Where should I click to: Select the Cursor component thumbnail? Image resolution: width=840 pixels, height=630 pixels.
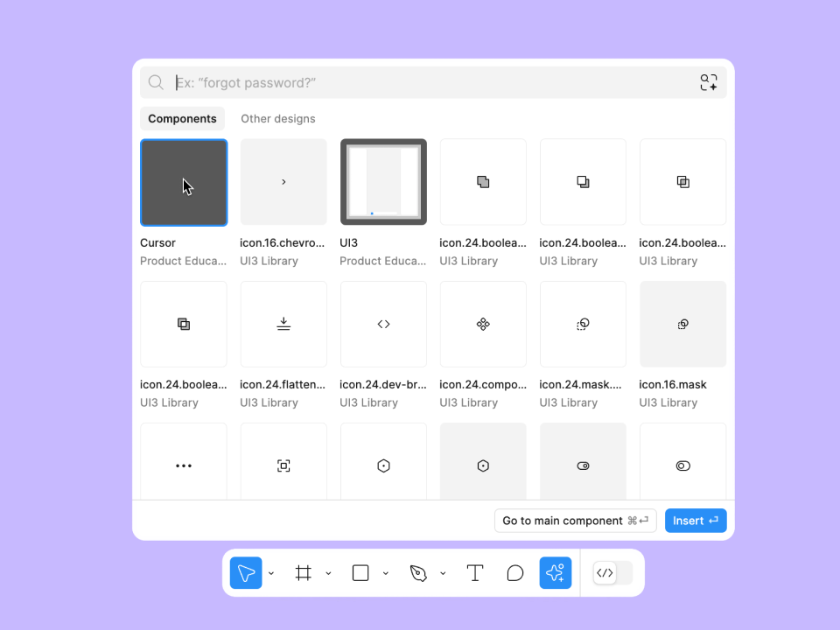[184, 182]
